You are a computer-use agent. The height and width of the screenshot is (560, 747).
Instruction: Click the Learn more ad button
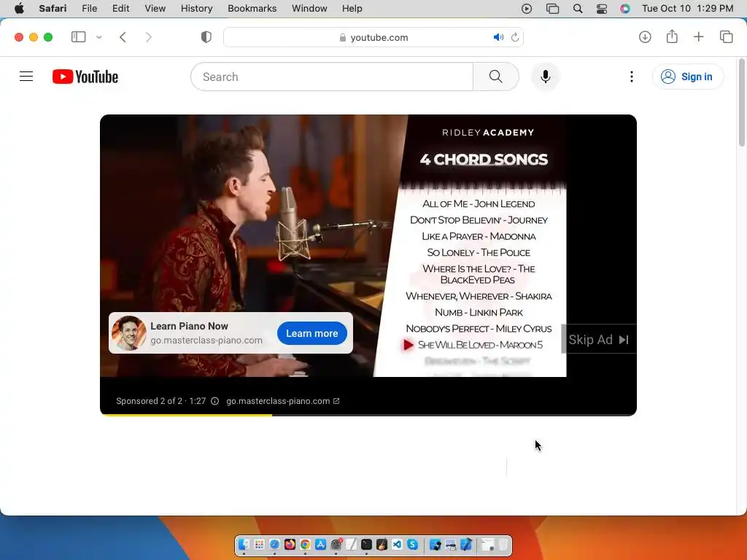click(312, 333)
